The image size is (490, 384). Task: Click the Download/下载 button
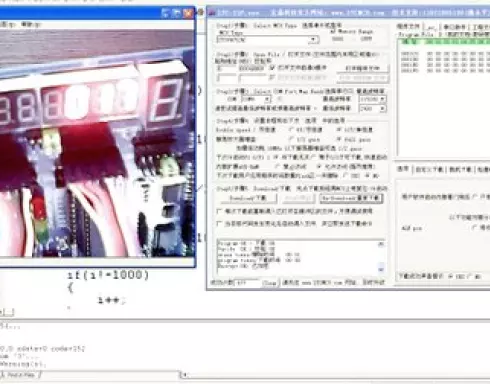point(248,198)
